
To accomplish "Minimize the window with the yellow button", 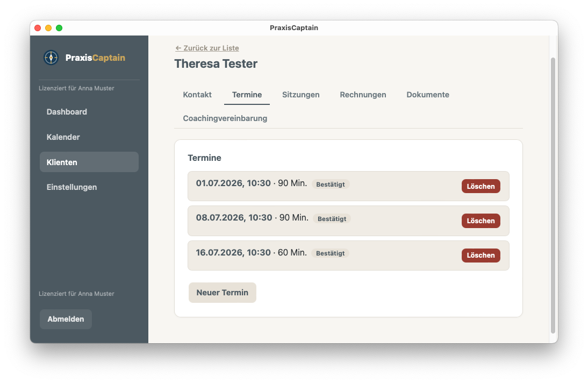I will click(48, 28).
